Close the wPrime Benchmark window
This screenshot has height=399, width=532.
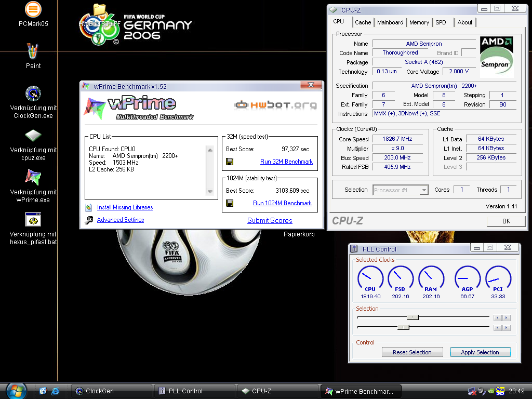311,85
